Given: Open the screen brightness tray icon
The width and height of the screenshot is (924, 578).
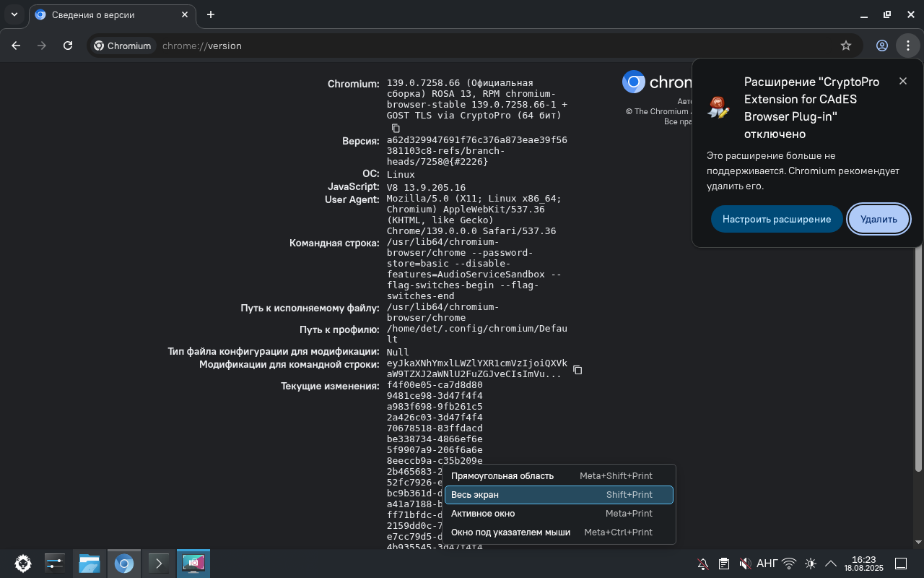Looking at the screenshot, I should (811, 564).
